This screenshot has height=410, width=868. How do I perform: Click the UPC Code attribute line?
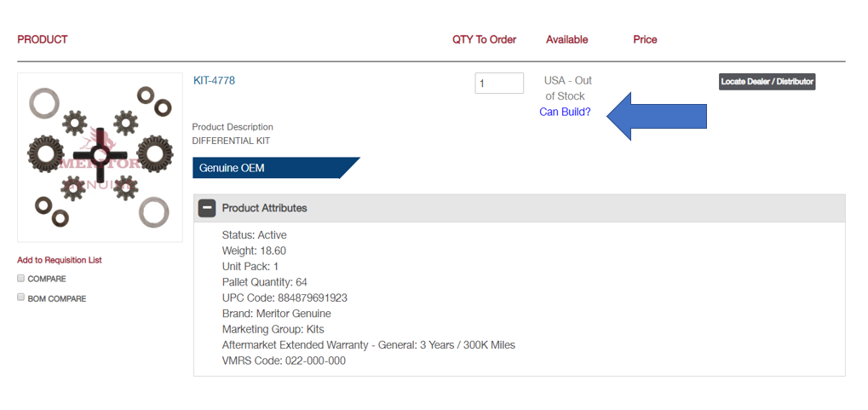[x=285, y=298]
